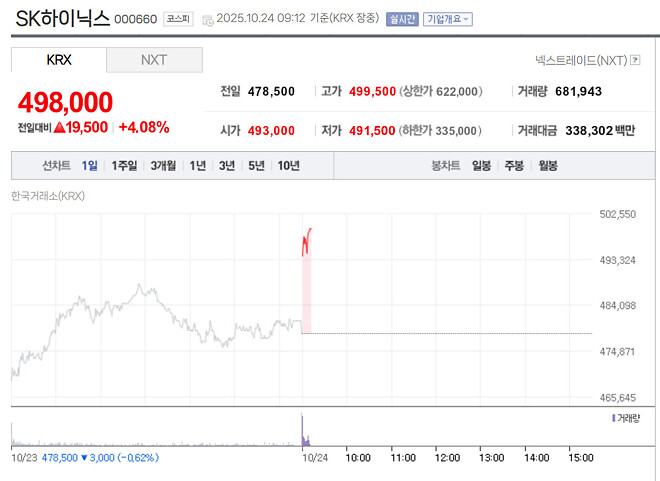Click the opening price 493,000
Viewport: 660px width, 481px height.
(271, 131)
